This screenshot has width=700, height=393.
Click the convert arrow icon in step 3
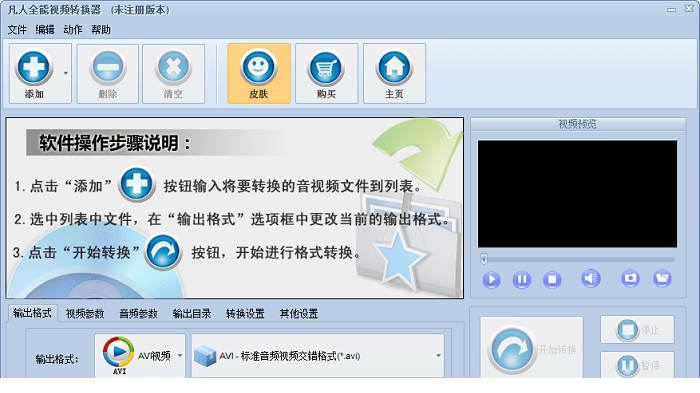click(163, 252)
